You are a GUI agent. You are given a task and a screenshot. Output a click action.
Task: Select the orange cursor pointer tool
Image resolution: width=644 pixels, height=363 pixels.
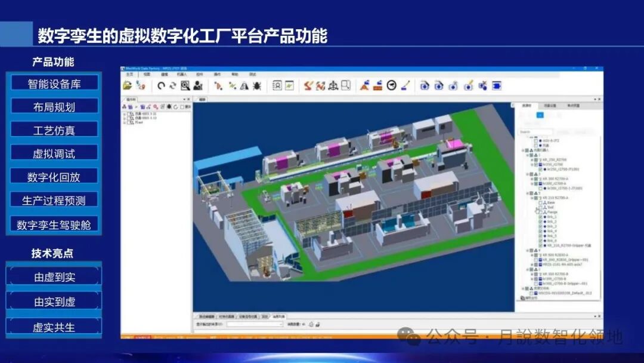pyautogui.click(x=218, y=85)
